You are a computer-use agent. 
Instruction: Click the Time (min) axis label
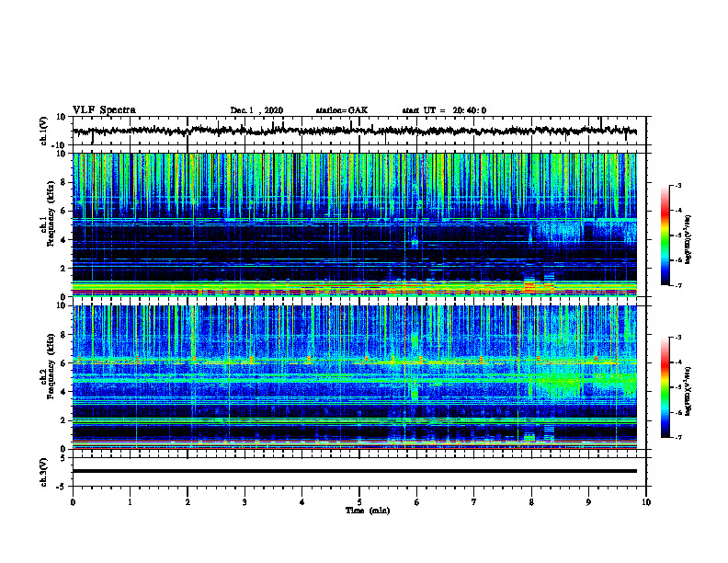click(x=368, y=511)
